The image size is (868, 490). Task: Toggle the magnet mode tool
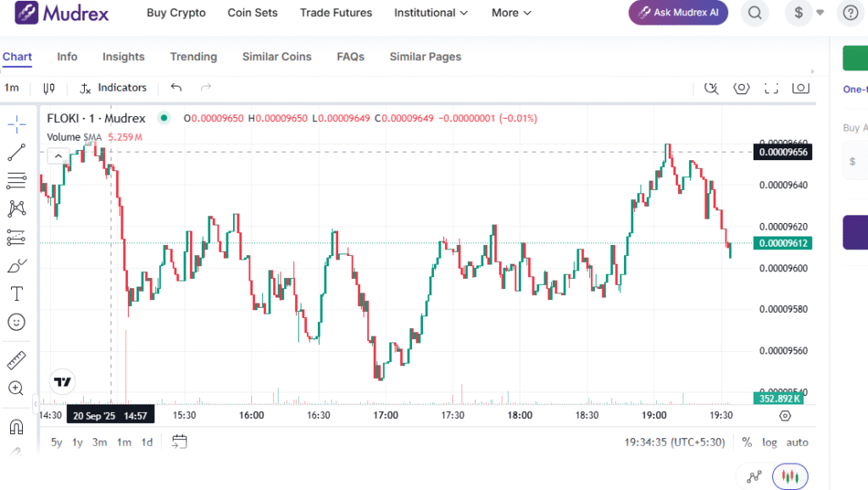tap(16, 426)
